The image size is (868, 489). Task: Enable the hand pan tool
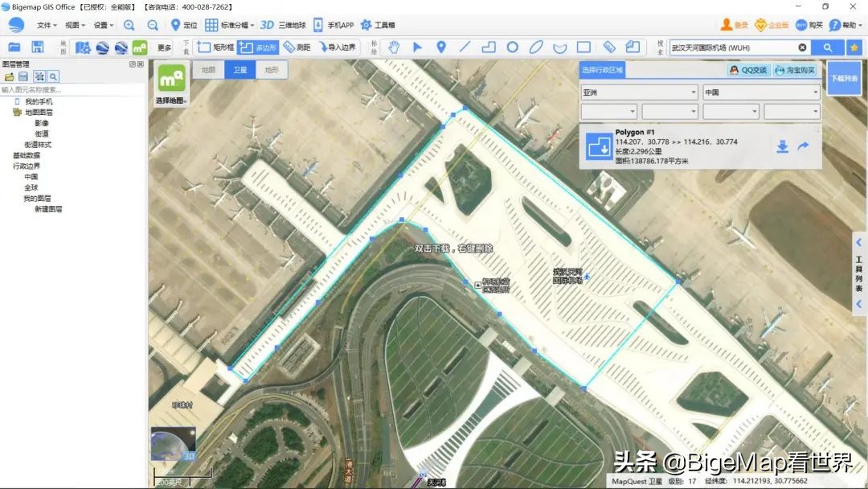click(394, 47)
